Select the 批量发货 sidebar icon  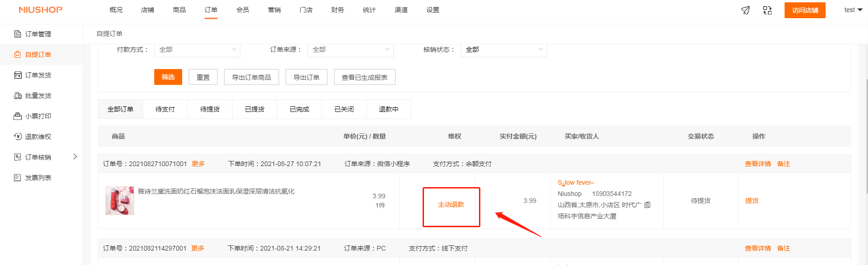(18, 96)
